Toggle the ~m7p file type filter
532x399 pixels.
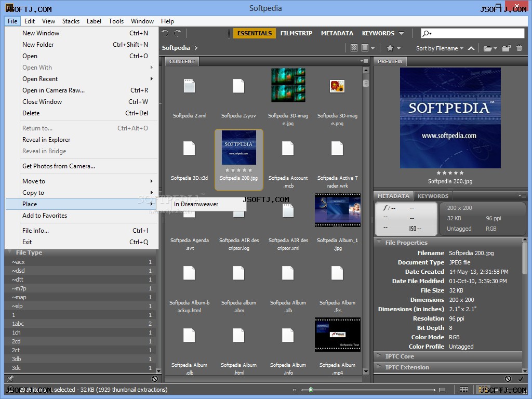(81, 288)
